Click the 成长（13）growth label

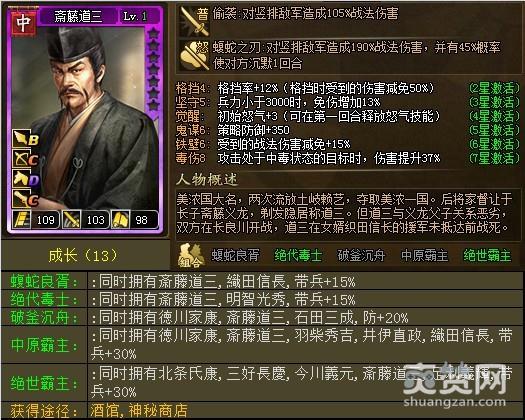tap(83, 256)
